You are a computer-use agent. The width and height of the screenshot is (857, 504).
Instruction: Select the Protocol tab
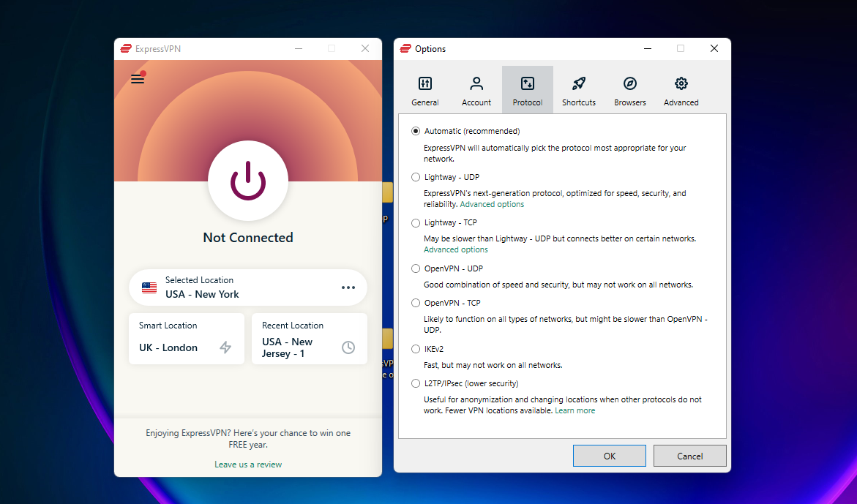point(528,90)
